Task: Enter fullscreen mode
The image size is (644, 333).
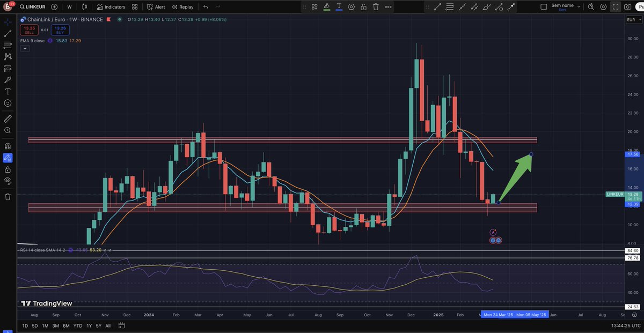Action: coord(616,7)
